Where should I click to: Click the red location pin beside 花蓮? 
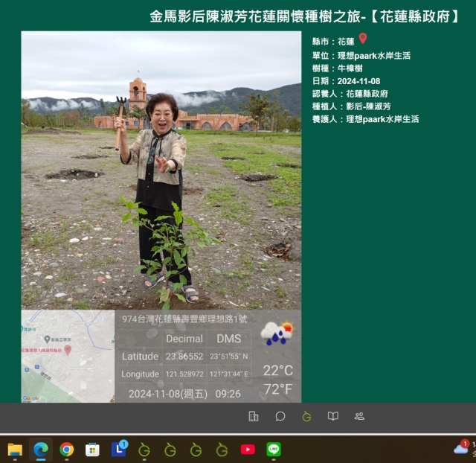click(363, 39)
